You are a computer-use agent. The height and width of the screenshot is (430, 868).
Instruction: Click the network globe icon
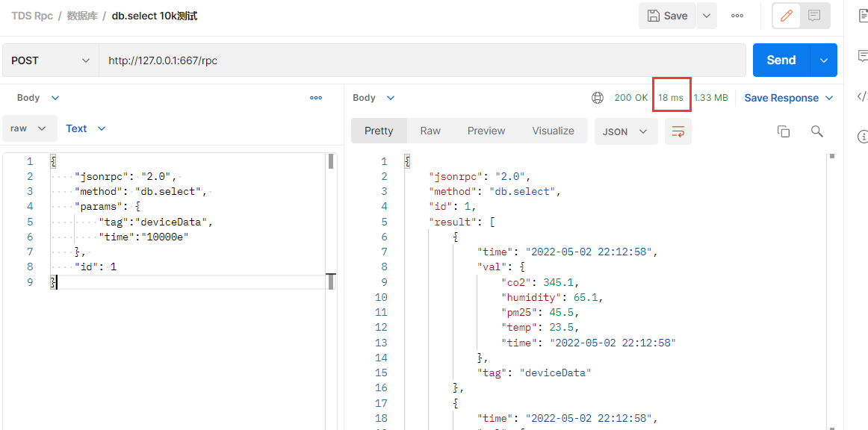598,98
